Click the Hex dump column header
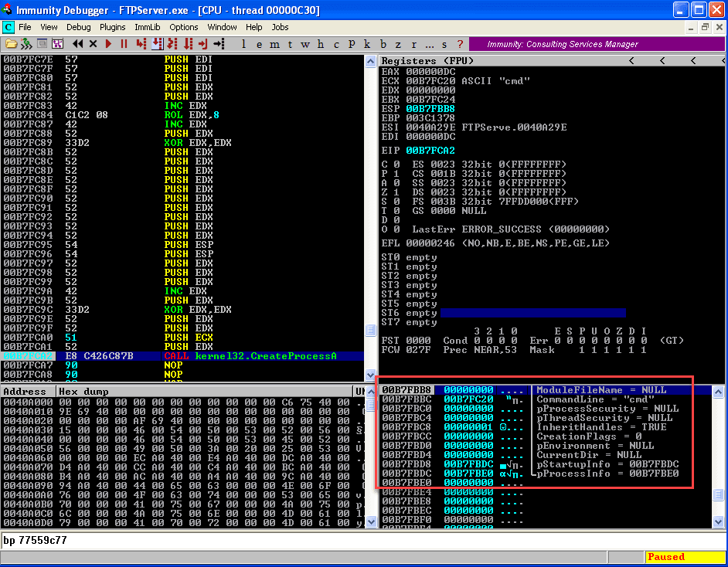This screenshot has height=567, width=728. click(204, 392)
